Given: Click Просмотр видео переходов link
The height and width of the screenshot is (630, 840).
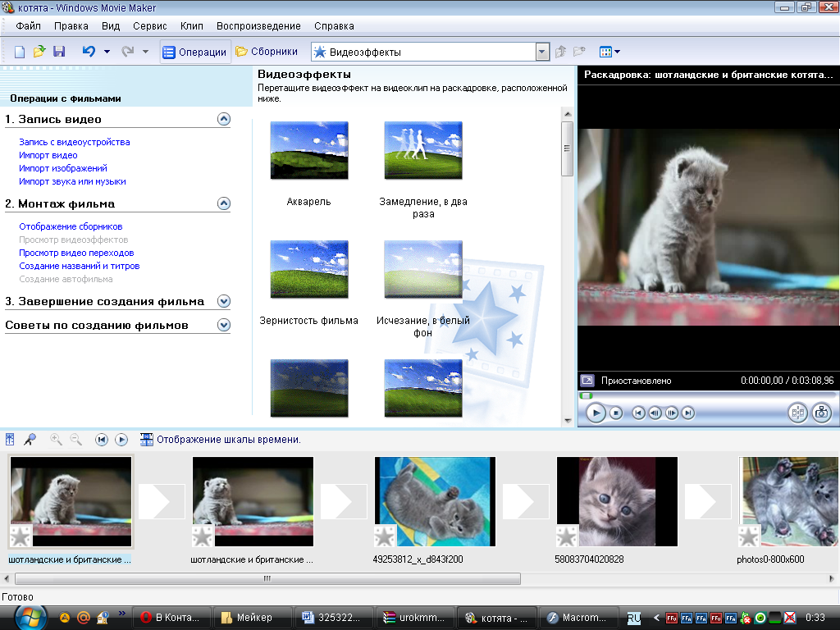Looking at the screenshot, I should (x=76, y=253).
